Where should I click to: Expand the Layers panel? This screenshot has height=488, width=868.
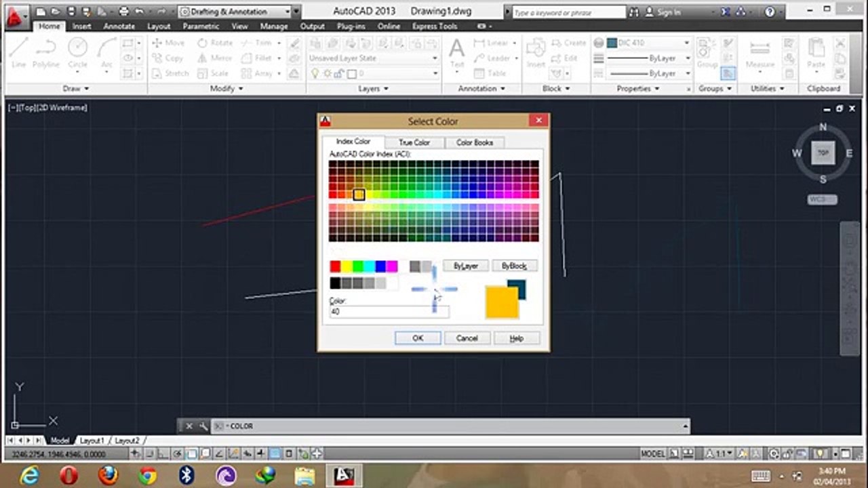[374, 89]
